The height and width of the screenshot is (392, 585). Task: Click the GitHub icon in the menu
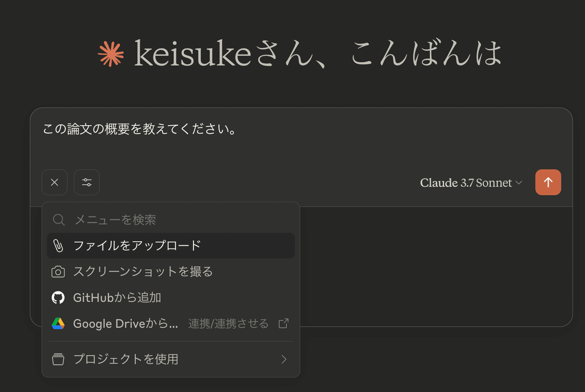pos(58,297)
